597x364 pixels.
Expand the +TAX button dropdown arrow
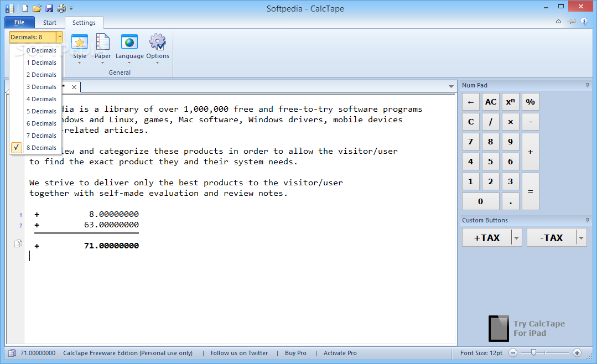(x=516, y=238)
